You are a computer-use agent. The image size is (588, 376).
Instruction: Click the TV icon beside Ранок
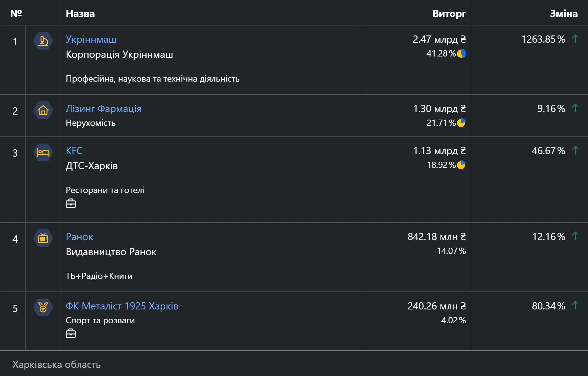[x=43, y=238]
